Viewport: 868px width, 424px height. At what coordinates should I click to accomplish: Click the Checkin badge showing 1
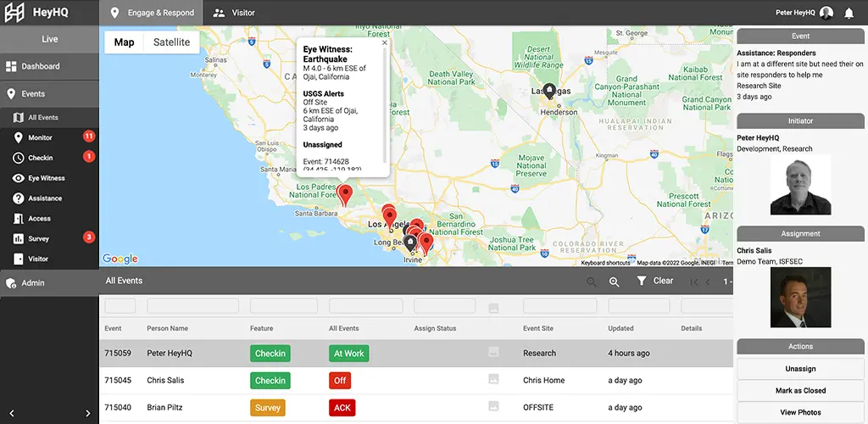[x=88, y=157]
